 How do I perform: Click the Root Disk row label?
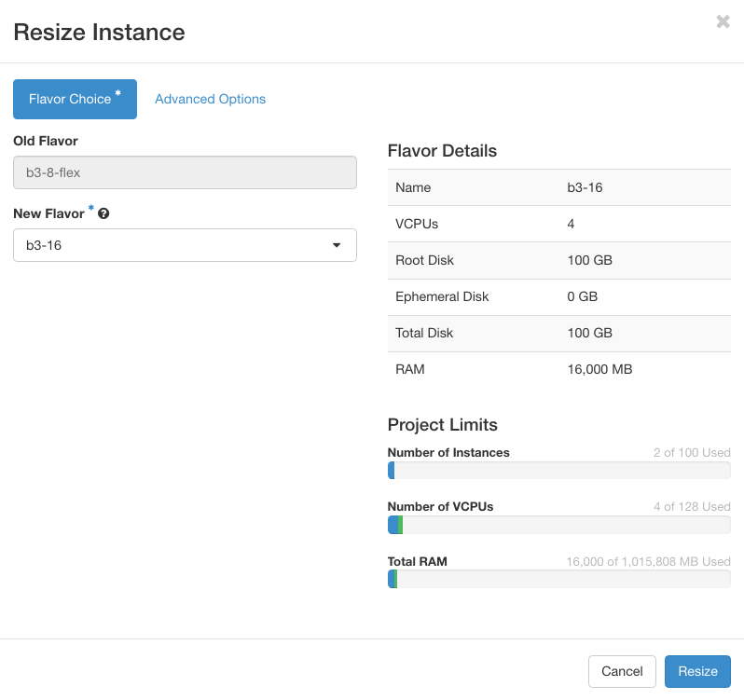pos(424,260)
